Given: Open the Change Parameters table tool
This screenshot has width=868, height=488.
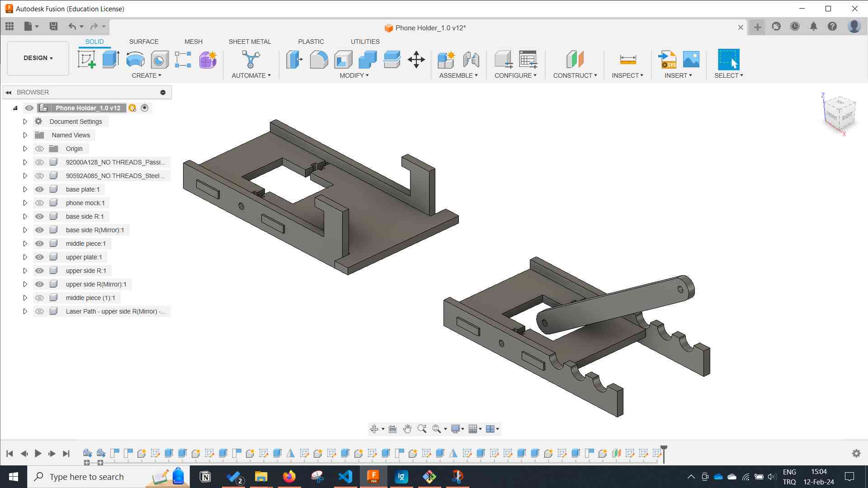Looking at the screenshot, I should pyautogui.click(x=528, y=59).
